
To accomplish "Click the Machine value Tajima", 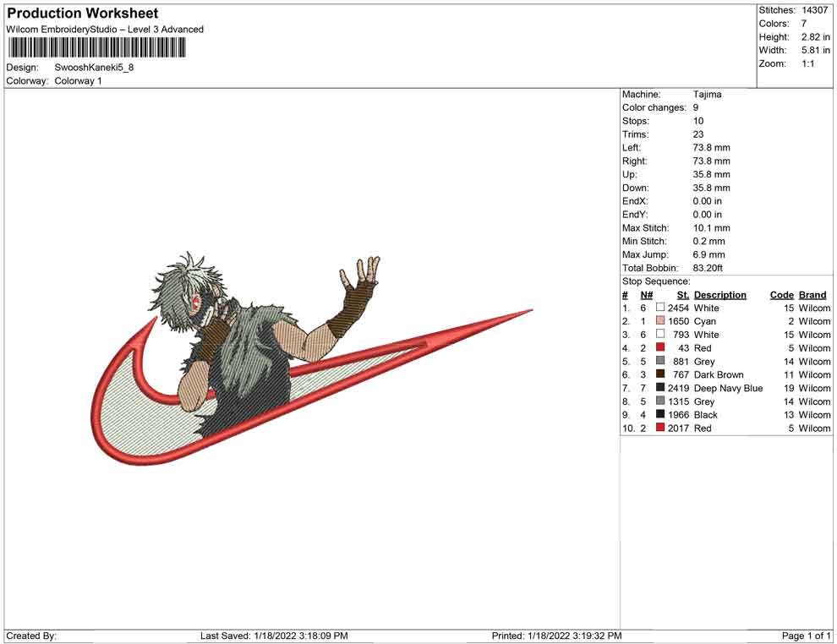I will pyautogui.click(x=708, y=94).
